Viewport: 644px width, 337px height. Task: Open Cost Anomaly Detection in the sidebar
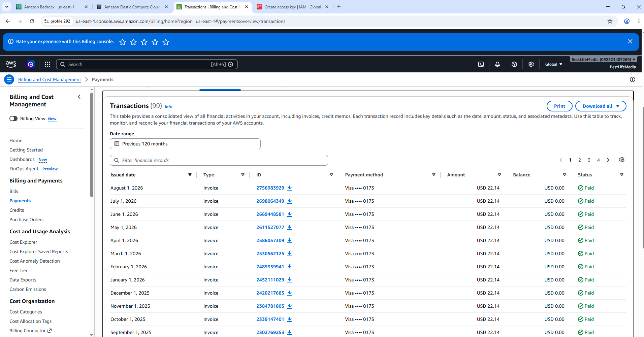pos(35,261)
